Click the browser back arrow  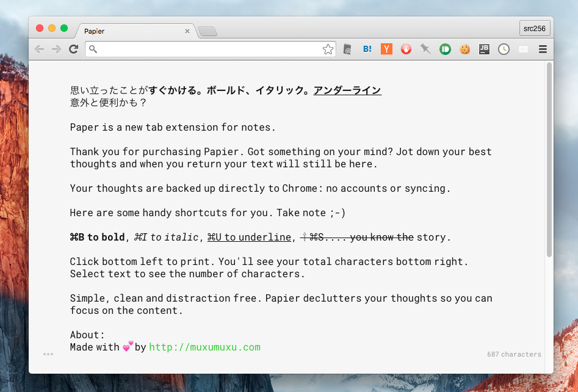click(40, 49)
